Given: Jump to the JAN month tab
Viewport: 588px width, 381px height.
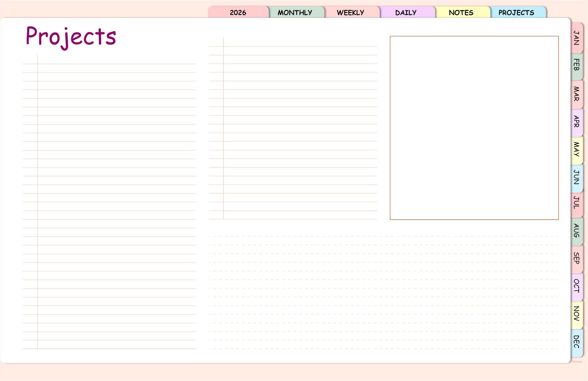Looking at the screenshot, I should 577,38.
